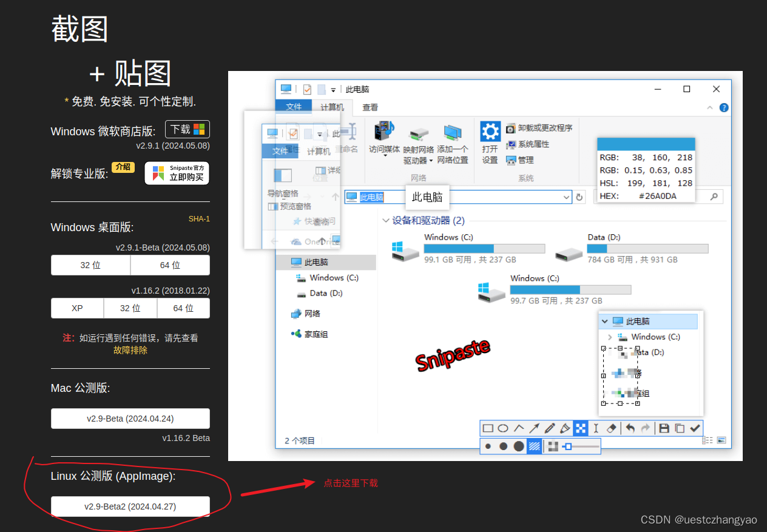The height and width of the screenshot is (532, 767).
Task: Select 此电脑 in the navigation pane
Action: coord(326,262)
